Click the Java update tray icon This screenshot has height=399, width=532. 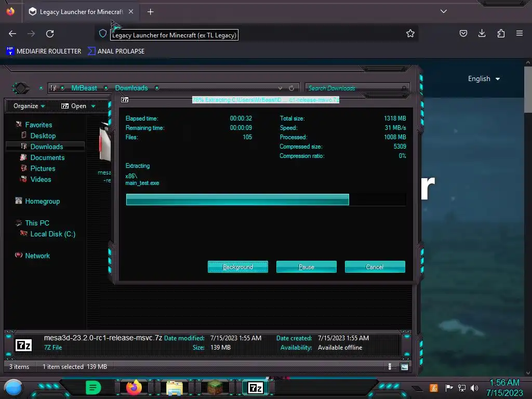click(433, 388)
